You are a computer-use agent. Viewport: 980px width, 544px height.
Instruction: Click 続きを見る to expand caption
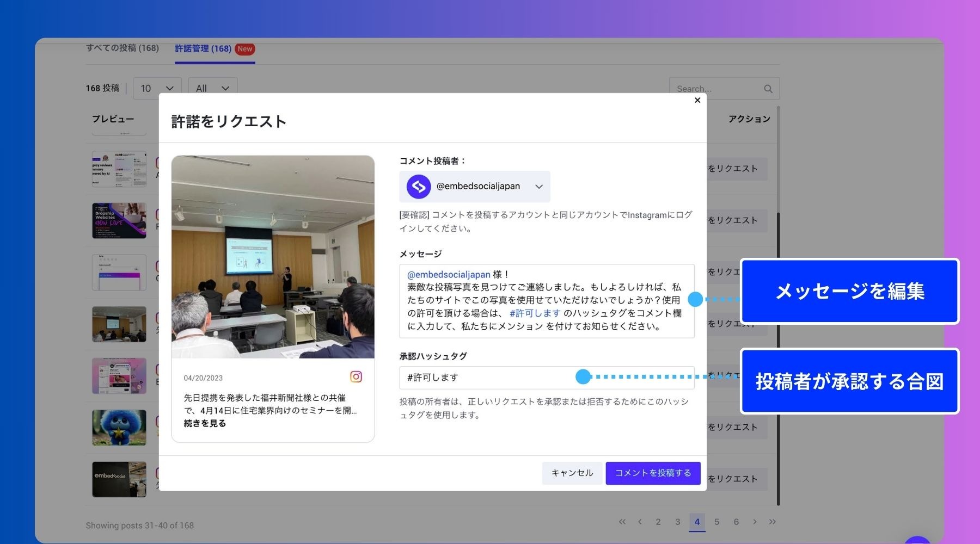(x=205, y=423)
